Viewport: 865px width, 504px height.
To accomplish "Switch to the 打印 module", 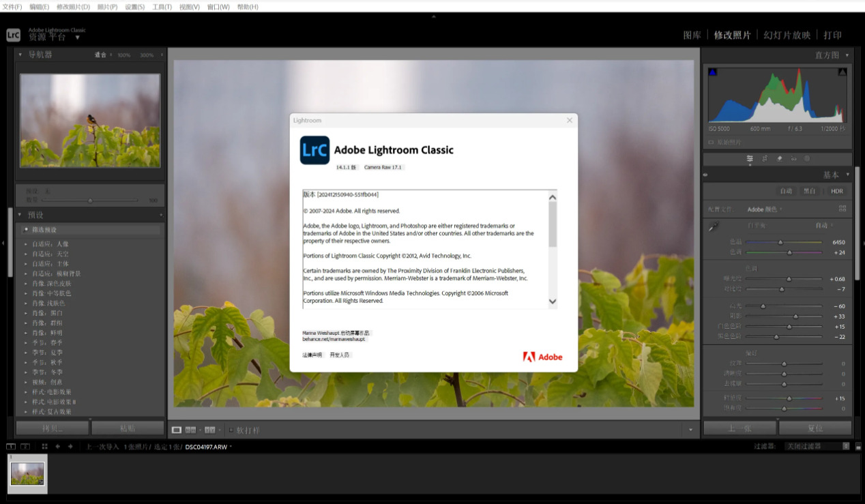I will coord(833,35).
